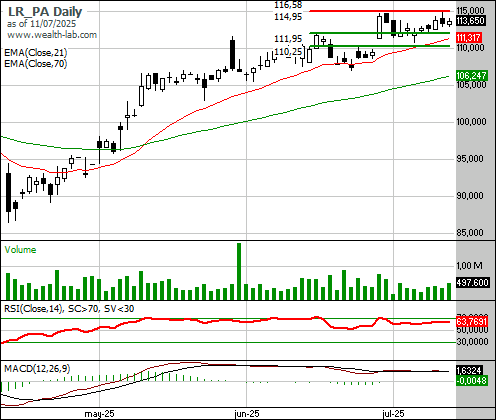Click the 30,0000 RSI axis label

473,342
